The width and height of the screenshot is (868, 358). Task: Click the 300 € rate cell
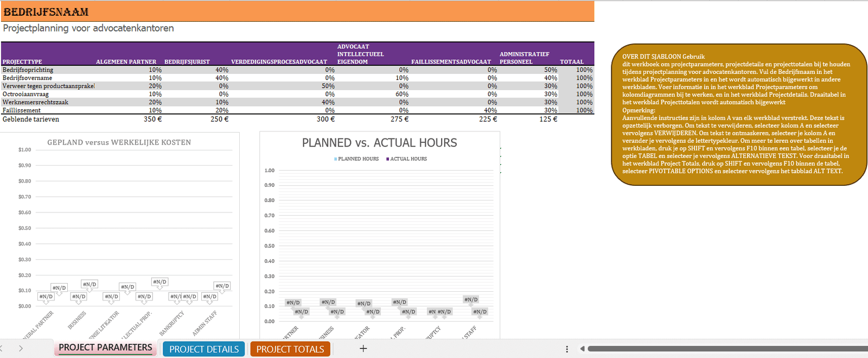tap(325, 119)
